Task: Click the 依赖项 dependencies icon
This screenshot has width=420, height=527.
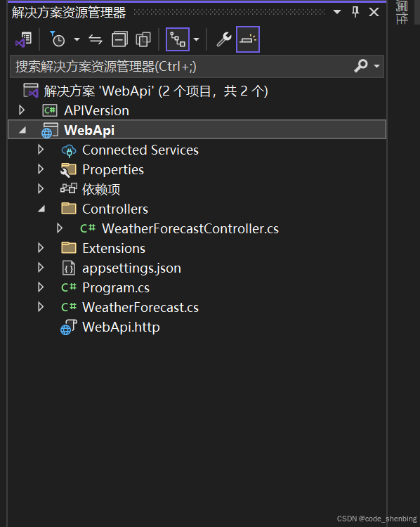Action: click(69, 188)
